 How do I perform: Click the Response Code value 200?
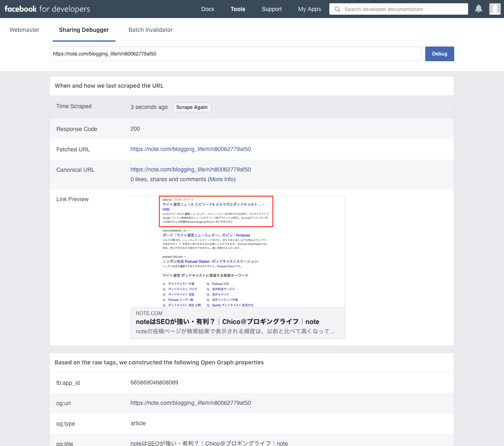point(135,129)
